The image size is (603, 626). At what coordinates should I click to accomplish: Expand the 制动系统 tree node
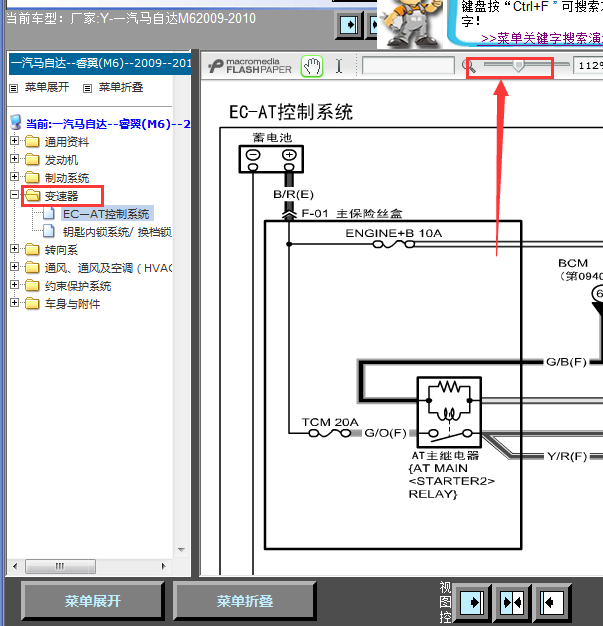click(x=15, y=177)
